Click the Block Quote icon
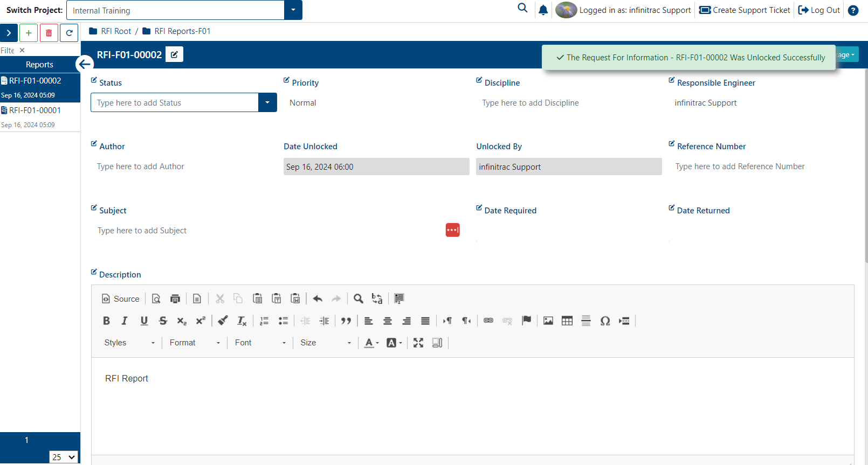 [x=346, y=321]
